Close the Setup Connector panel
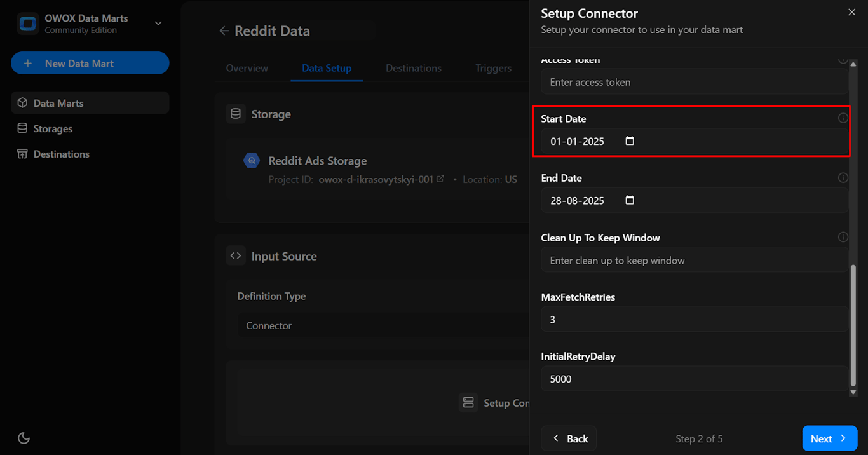This screenshot has width=868, height=455. [x=852, y=12]
